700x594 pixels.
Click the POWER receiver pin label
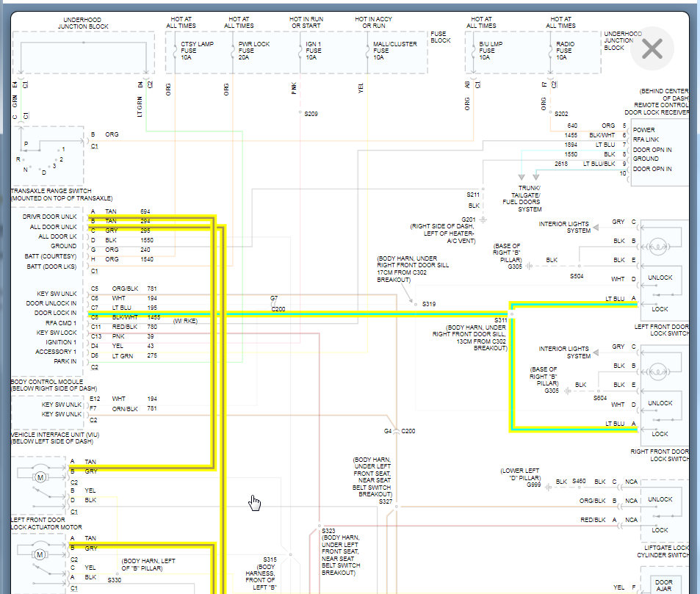tap(643, 130)
